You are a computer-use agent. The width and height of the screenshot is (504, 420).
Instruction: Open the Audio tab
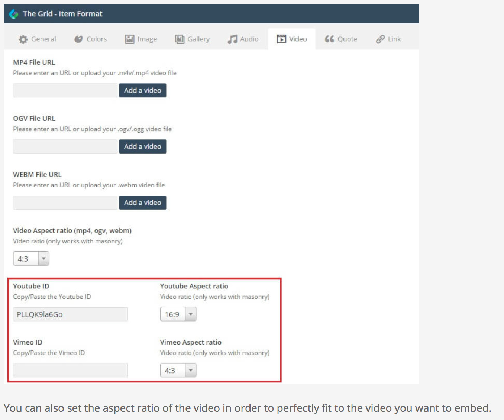pos(243,39)
